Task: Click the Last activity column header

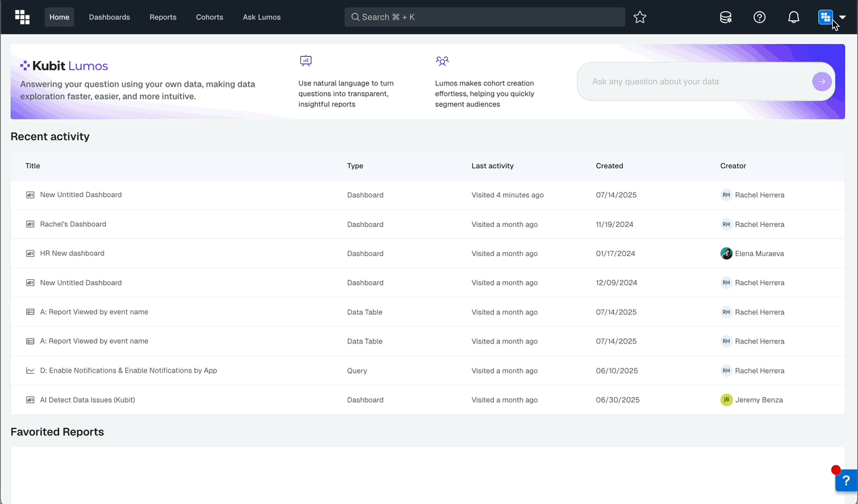Action: (x=493, y=166)
